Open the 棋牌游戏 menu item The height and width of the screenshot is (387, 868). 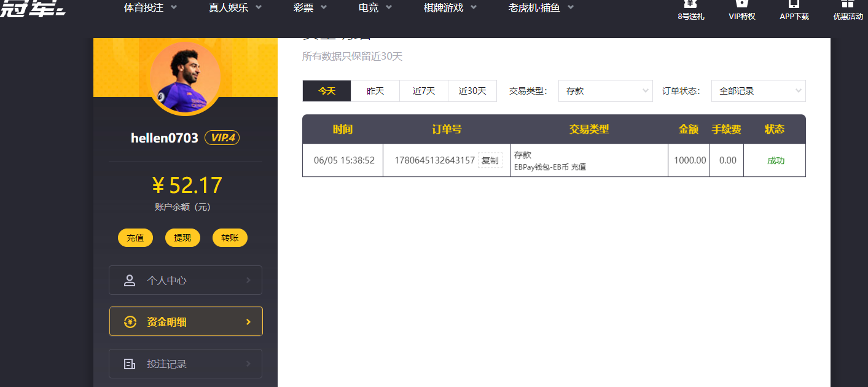(444, 8)
